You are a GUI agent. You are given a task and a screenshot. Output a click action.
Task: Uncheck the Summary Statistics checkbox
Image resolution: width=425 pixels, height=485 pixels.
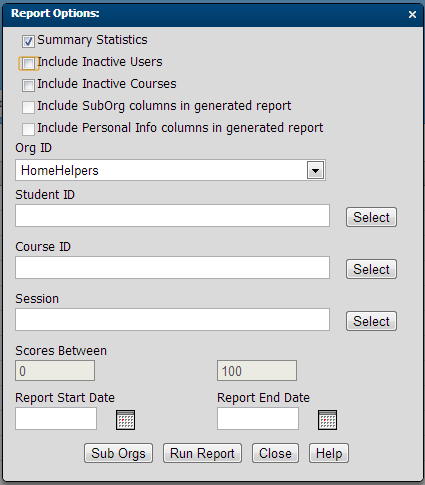pyautogui.click(x=28, y=41)
